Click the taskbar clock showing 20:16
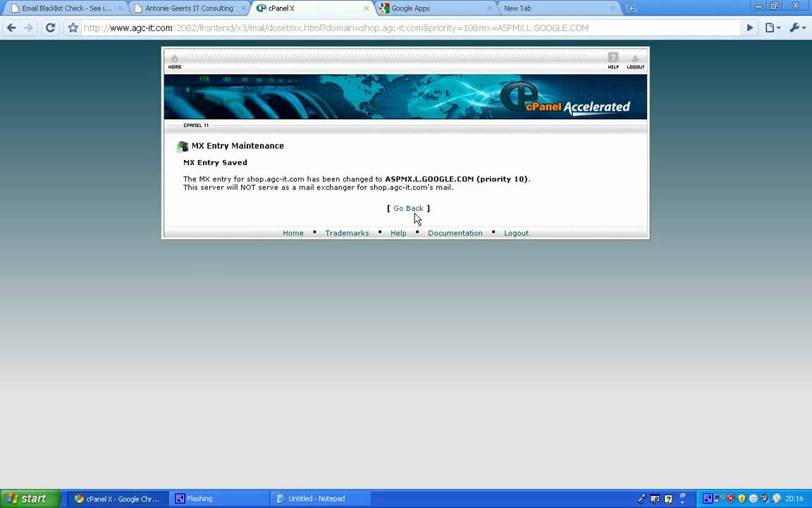Screen dimensions: 812x508 [794, 499]
